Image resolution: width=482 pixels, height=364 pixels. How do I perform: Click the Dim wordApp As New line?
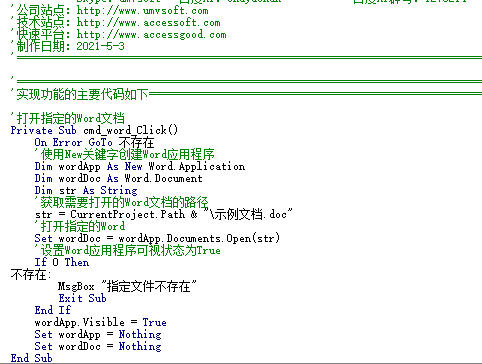[x=140, y=166]
